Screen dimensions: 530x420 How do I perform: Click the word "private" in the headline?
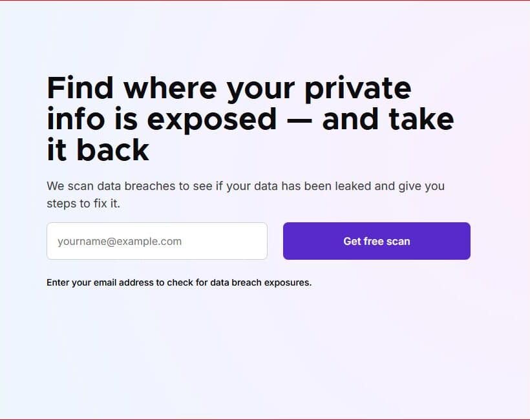357,88
